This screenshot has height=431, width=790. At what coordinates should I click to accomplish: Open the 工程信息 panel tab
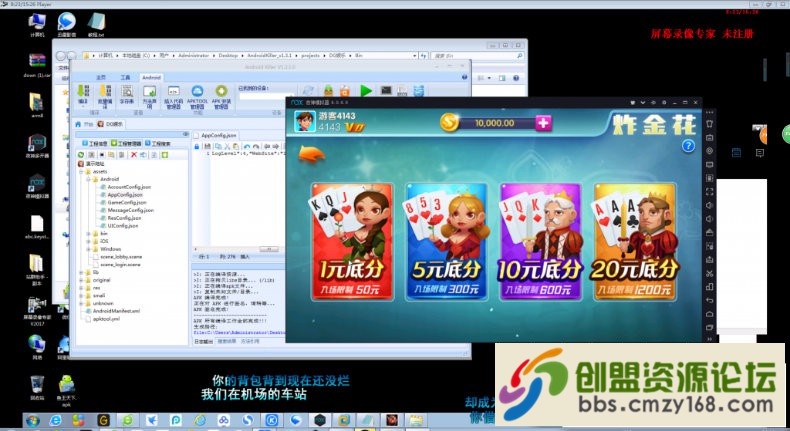pyautogui.click(x=95, y=144)
